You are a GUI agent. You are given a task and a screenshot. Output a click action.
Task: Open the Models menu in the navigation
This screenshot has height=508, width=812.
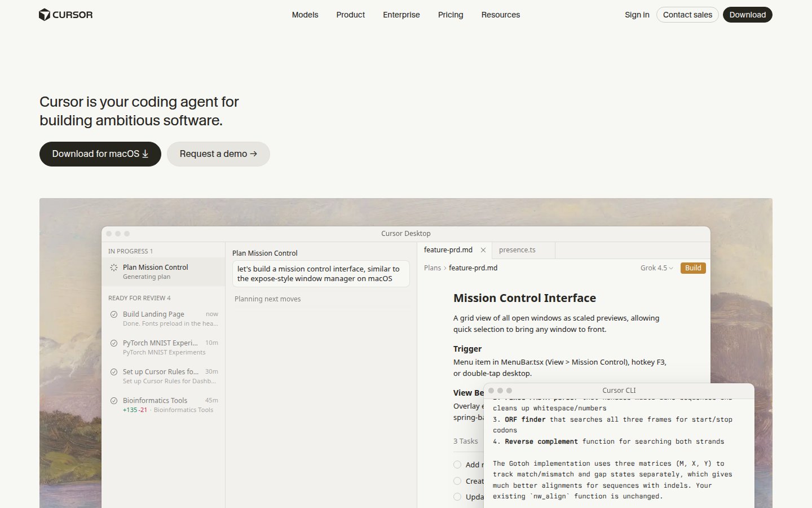click(305, 15)
